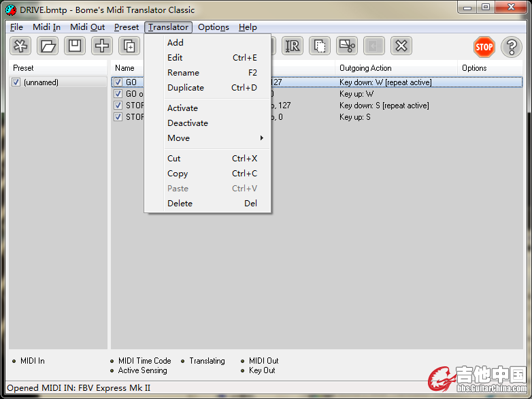The image size is (532, 399).
Task: Open the Options menu
Action: 214,27
